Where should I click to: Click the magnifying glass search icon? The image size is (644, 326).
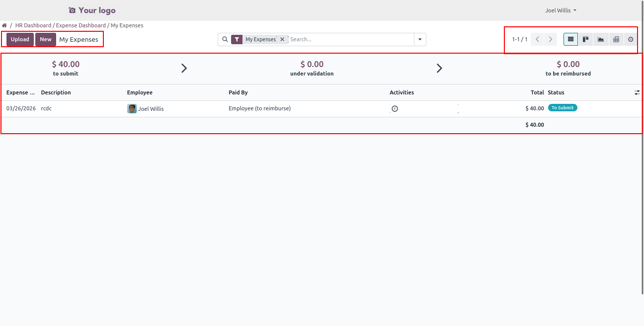click(225, 39)
